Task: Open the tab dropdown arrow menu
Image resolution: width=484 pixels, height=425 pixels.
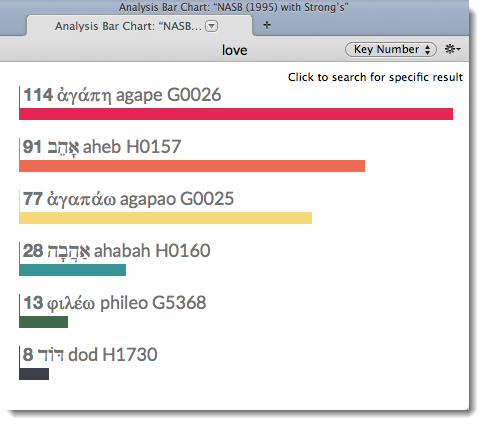Action: coord(211,26)
